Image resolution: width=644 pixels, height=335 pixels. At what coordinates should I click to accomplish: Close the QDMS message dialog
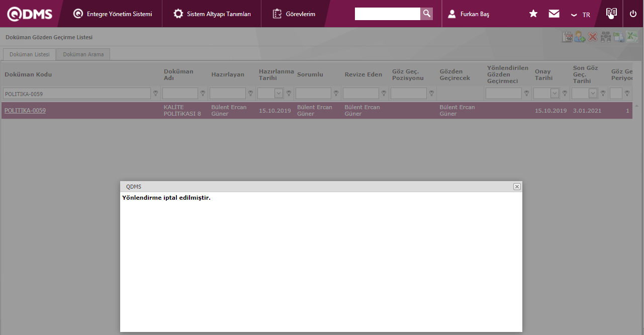pyautogui.click(x=517, y=187)
